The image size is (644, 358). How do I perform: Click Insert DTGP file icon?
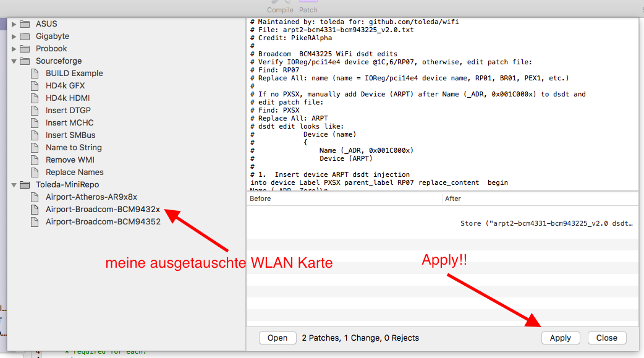(x=35, y=110)
